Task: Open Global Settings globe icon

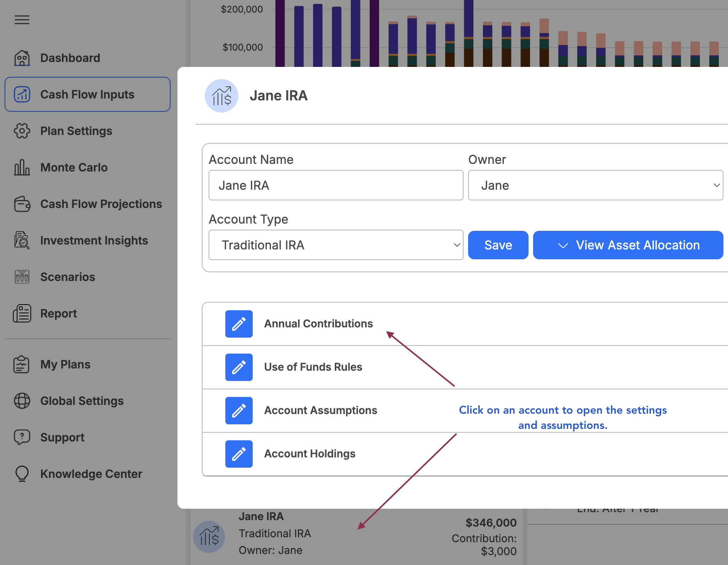Action: pos(22,401)
